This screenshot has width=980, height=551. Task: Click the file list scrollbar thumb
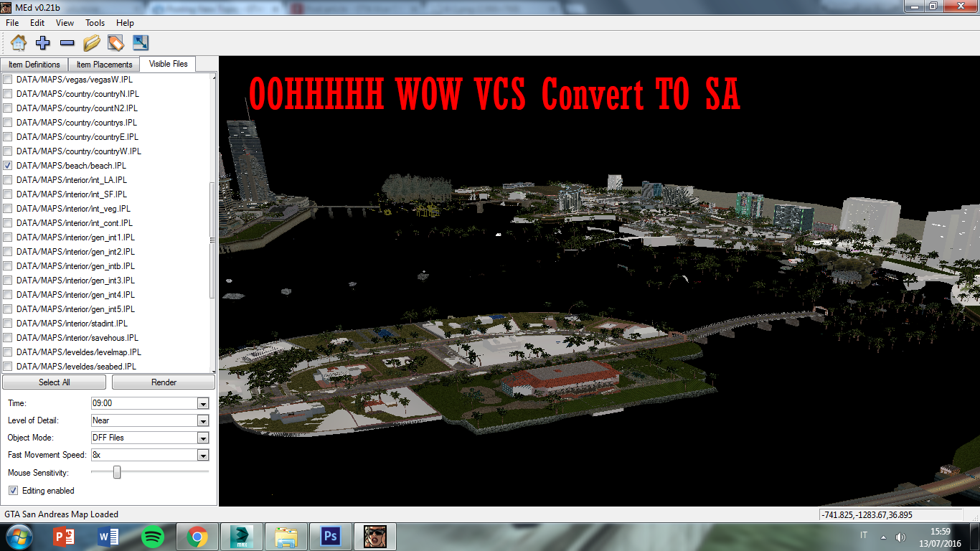tap(212, 240)
